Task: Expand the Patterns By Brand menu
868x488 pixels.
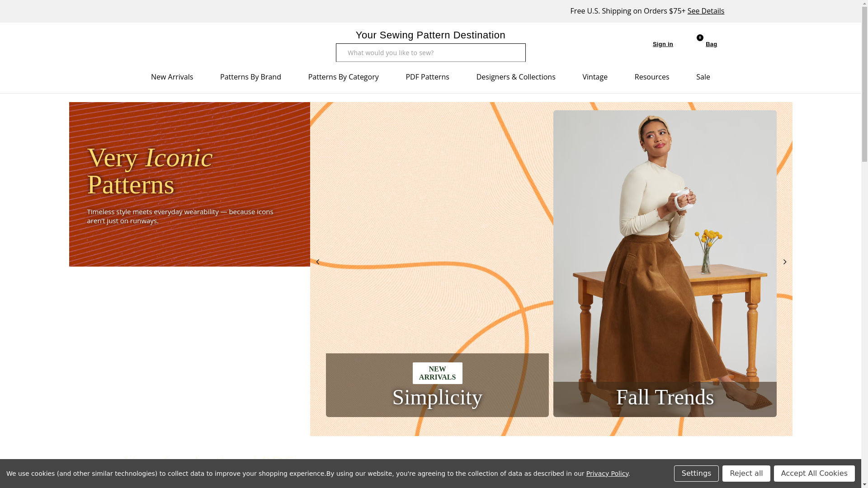Action: pos(250,77)
